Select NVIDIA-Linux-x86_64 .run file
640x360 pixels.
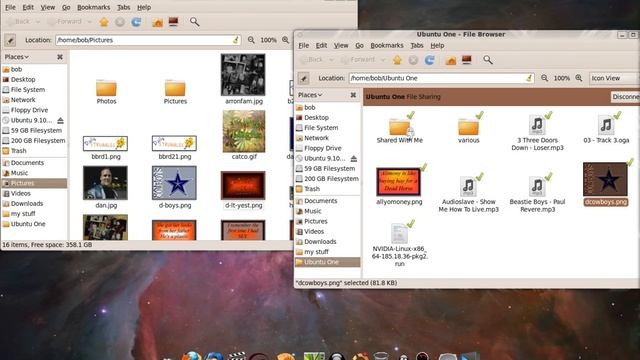400,245
